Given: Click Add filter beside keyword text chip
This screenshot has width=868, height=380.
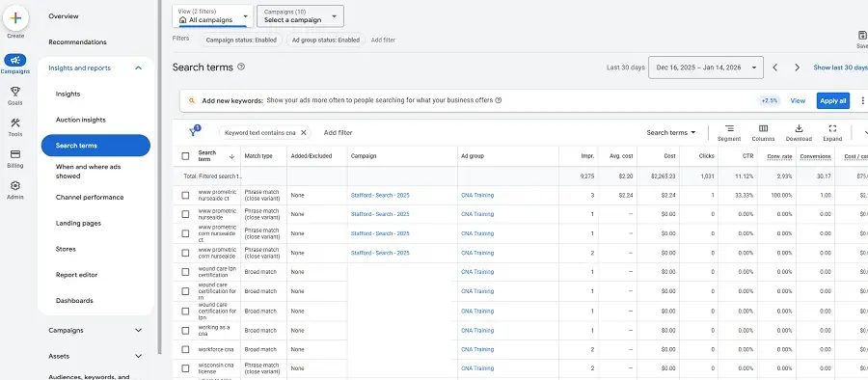Looking at the screenshot, I should tap(339, 132).
